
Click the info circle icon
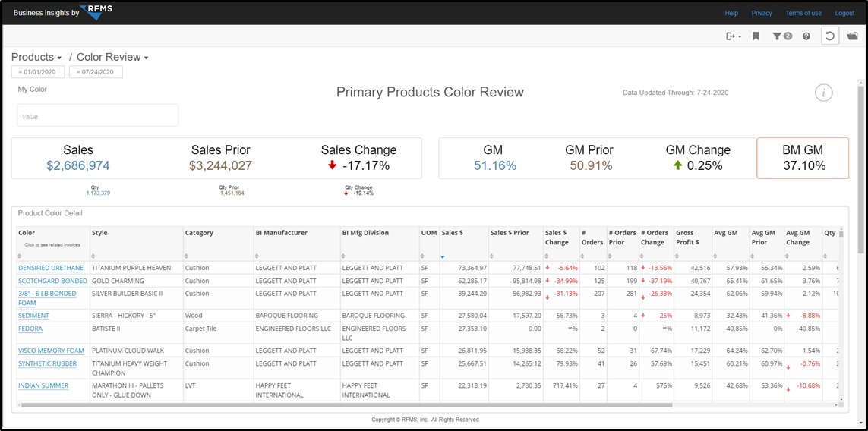pos(824,93)
